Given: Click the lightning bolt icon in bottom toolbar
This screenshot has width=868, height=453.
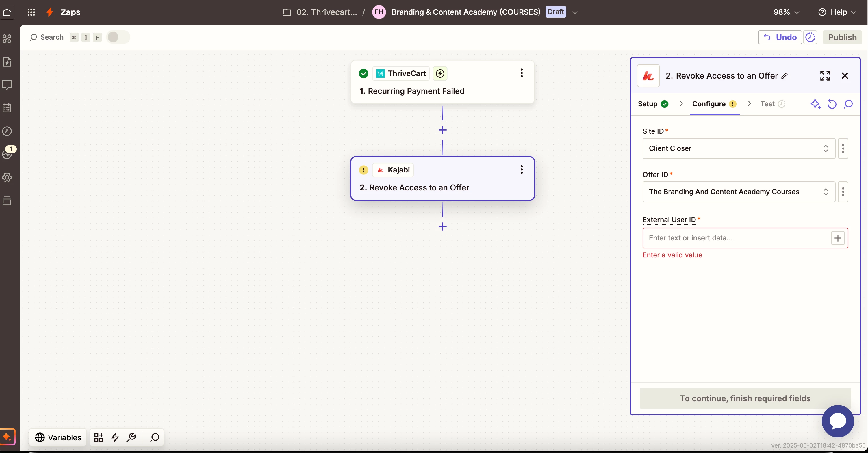Looking at the screenshot, I should coord(115,437).
